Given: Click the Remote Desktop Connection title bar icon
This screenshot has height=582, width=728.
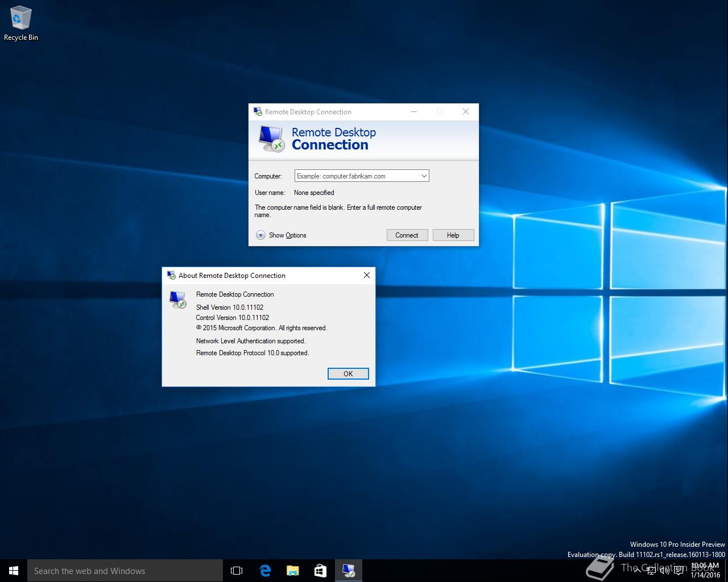Looking at the screenshot, I should (258, 111).
